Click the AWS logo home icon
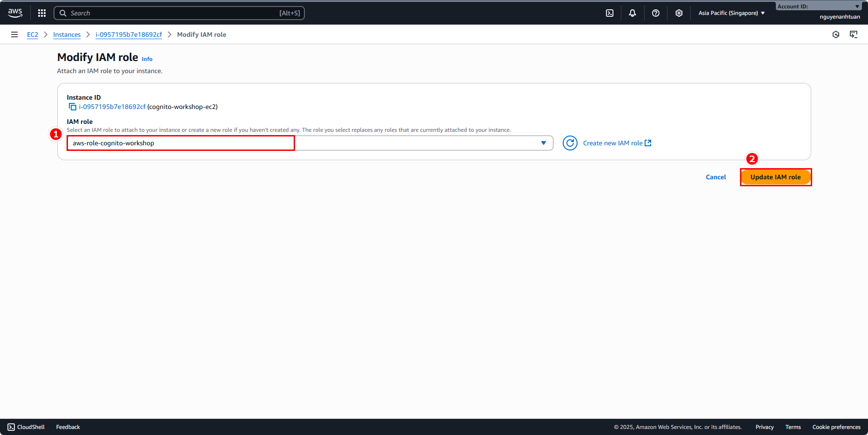 (x=15, y=13)
